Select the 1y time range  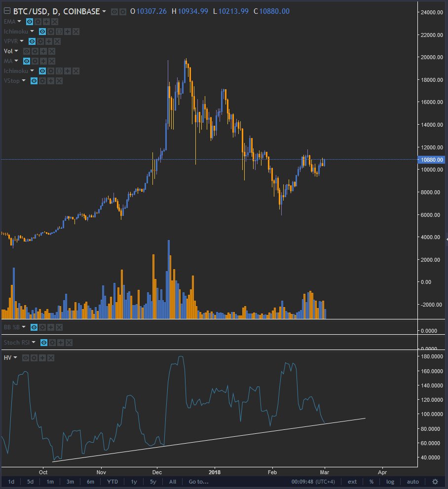coord(134,482)
